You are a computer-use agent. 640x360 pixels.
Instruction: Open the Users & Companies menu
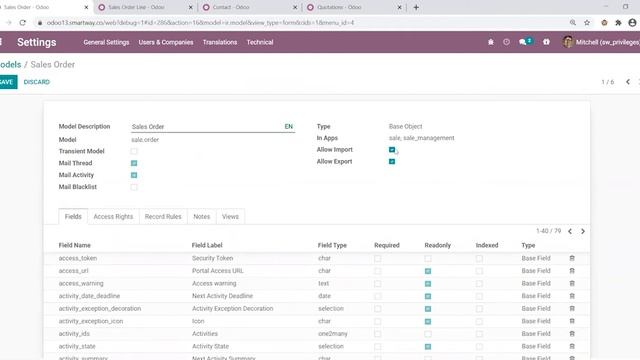166,42
